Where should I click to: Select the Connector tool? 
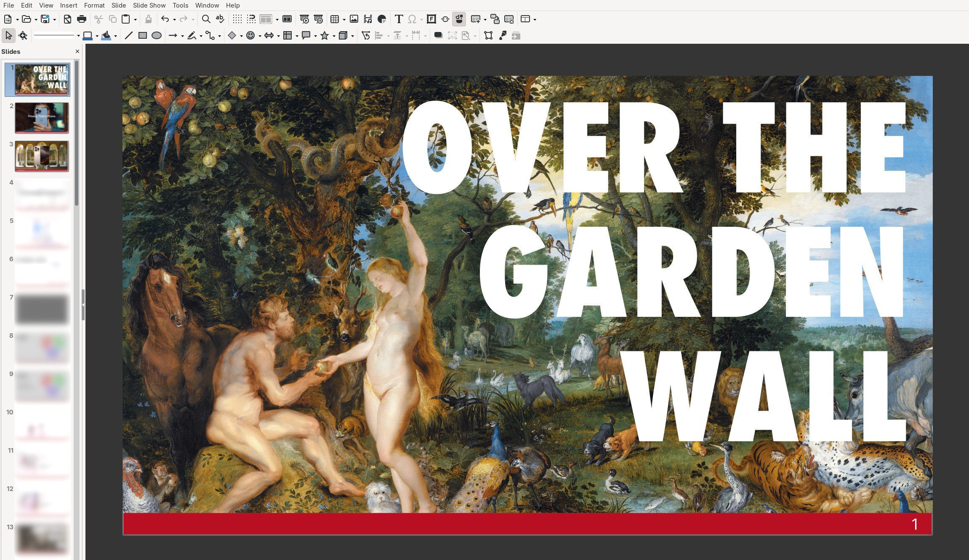[x=210, y=36]
